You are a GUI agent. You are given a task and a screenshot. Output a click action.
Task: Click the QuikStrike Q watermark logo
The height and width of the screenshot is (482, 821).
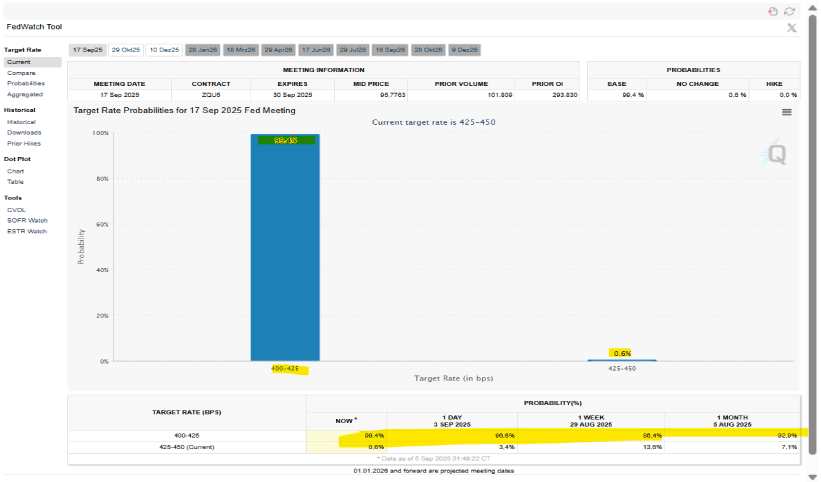(x=778, y=153)
